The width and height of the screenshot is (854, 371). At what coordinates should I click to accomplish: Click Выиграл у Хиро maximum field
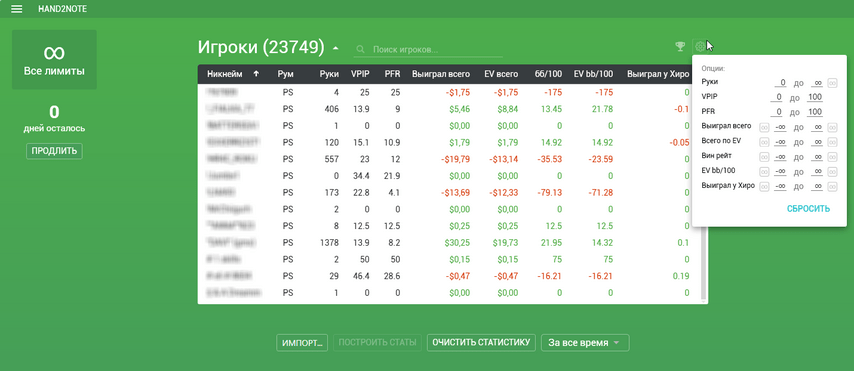tap(816, 186)
